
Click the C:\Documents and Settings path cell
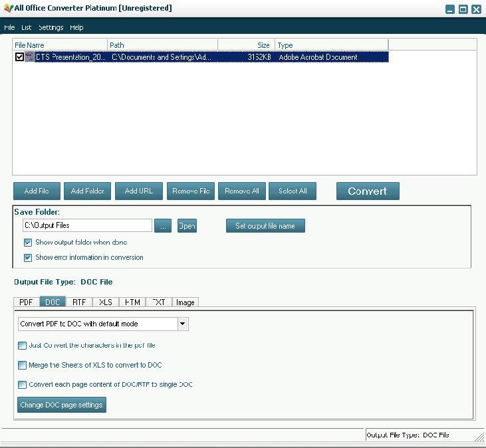click(162, 57)
